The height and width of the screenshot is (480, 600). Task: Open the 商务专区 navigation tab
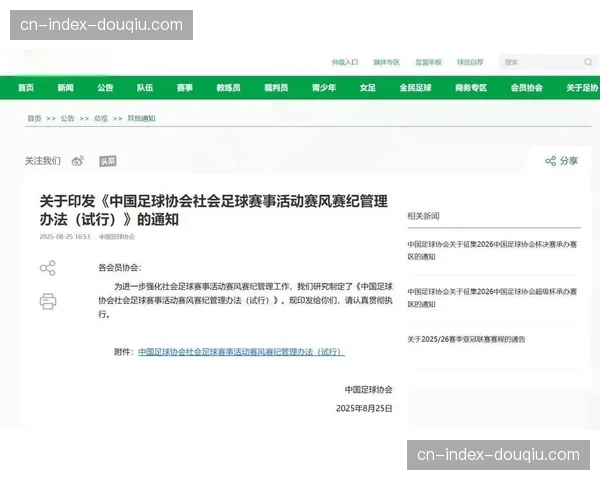tap(471, 88)
